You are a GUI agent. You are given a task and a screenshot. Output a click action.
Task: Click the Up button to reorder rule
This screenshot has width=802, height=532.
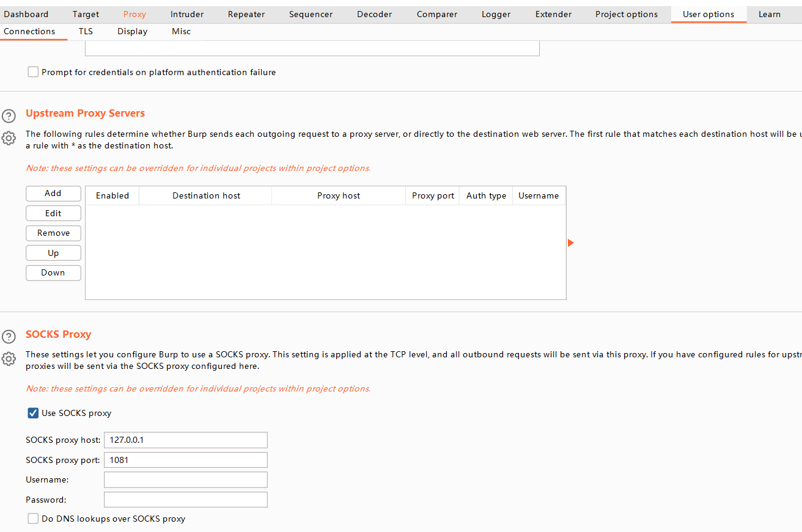(53, 253)
